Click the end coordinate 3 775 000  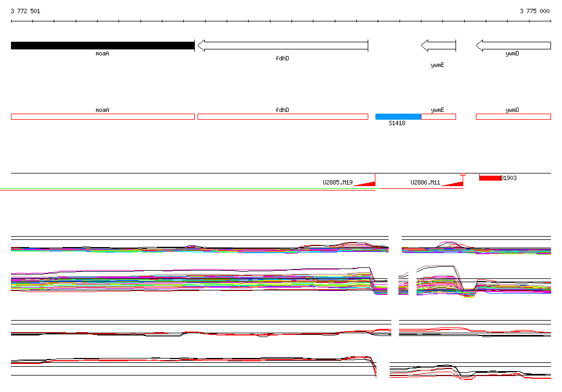coord(535,11)
